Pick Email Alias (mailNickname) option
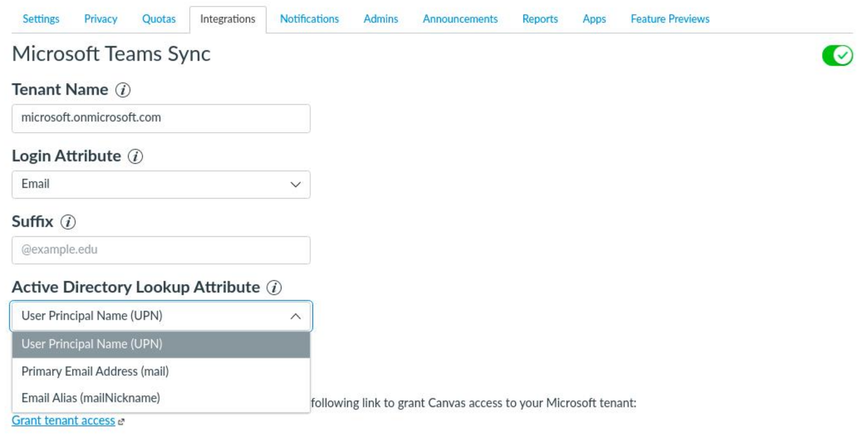 click(161, 398)
